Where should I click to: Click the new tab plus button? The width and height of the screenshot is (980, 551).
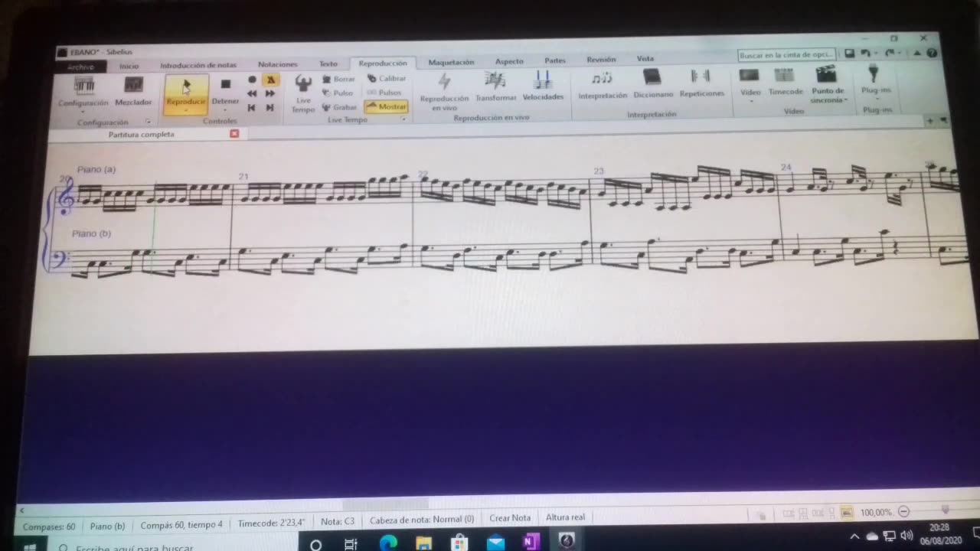(x=929, y=121)
